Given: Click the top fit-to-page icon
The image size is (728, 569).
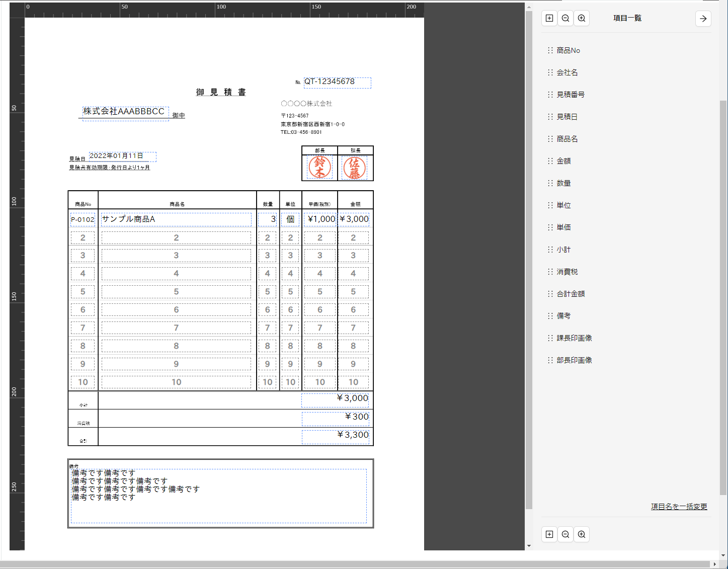Looking at the screenshot, I should point(549,18).
